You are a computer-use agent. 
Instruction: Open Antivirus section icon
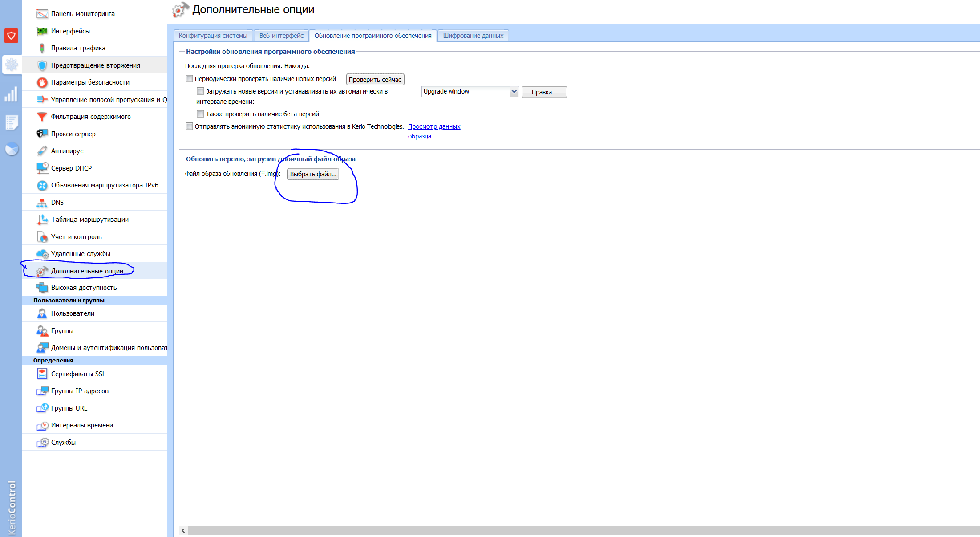click(x=42, y=151)
